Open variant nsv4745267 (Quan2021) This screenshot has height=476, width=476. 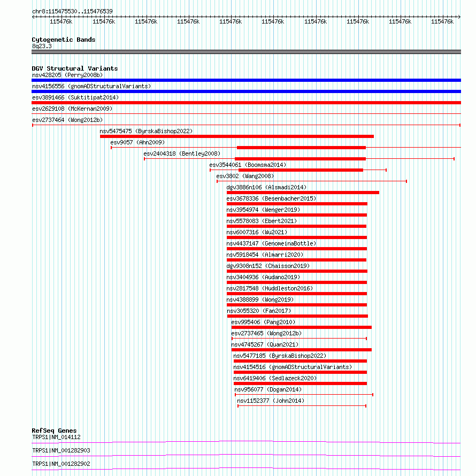(x=265, y=344)
